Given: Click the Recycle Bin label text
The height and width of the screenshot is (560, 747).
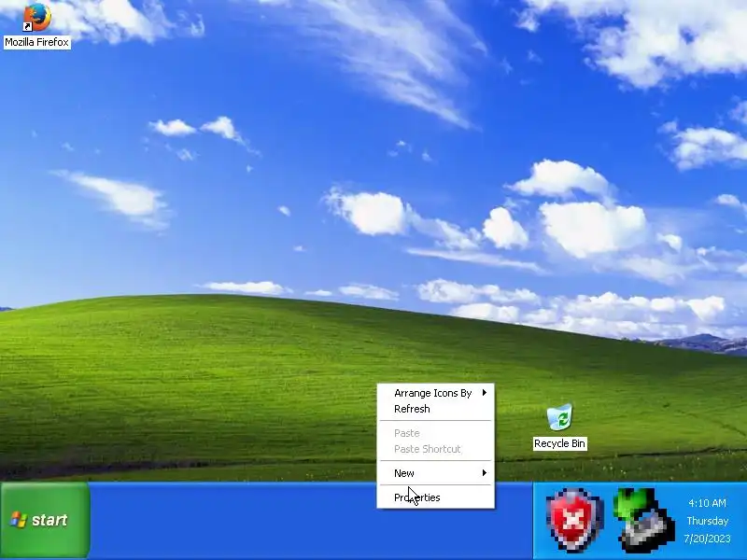Looking at the screenshot, I should click(x=559, y=443).
